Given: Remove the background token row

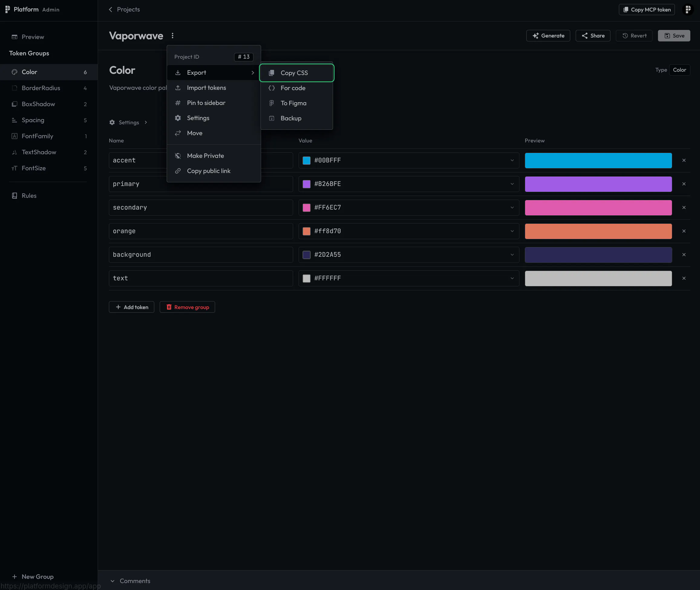Looking at the screenshot, I should (684, 255).
